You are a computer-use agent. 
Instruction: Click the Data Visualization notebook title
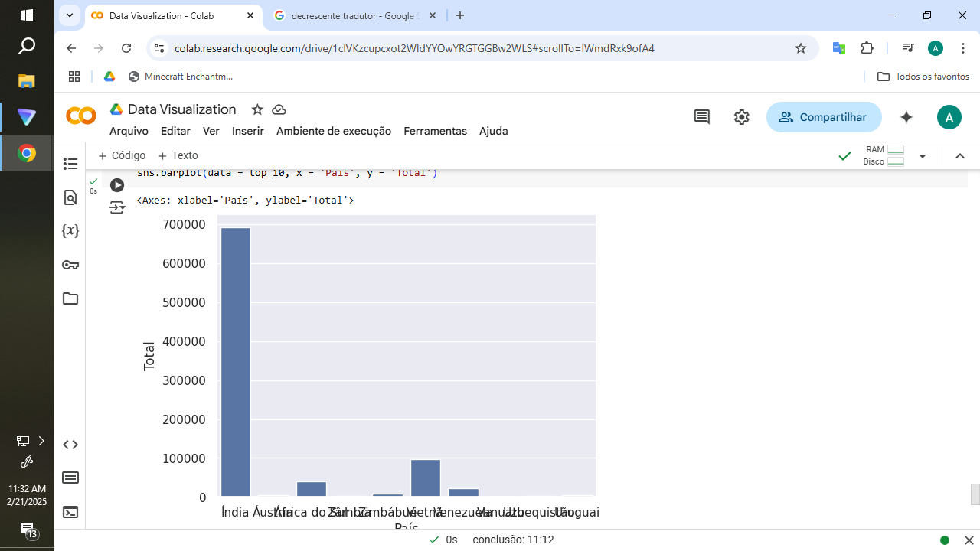[x=182, y=109]
